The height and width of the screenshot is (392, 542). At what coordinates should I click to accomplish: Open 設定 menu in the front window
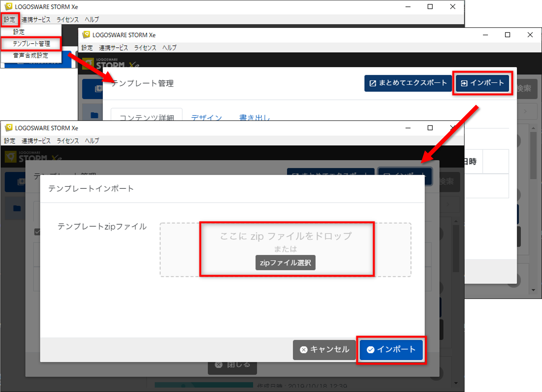[x=9, y=141]
